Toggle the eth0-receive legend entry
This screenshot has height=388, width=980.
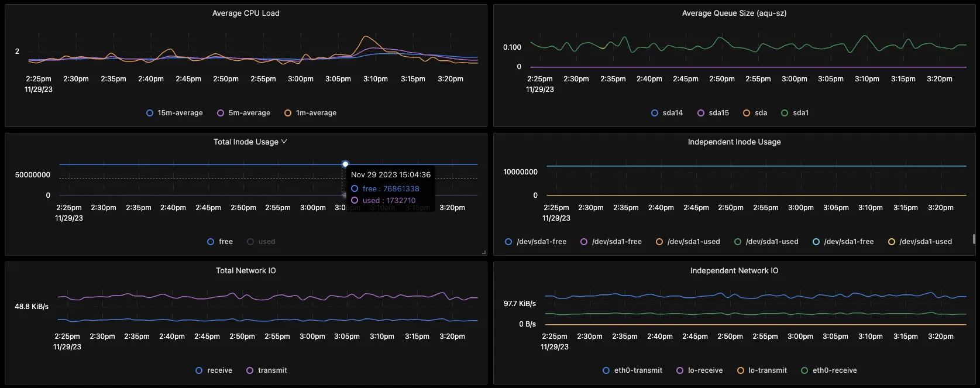(x=828, y=370)
